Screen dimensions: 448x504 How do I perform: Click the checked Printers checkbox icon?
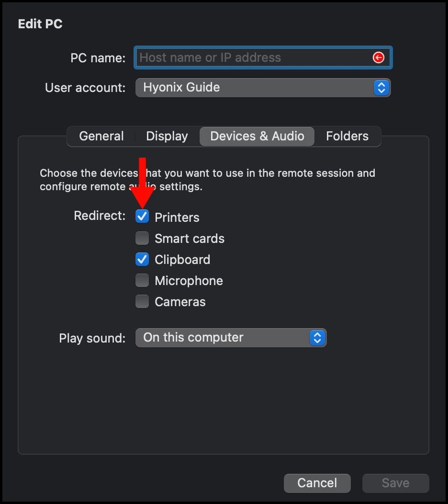click(x=142, y=217)
